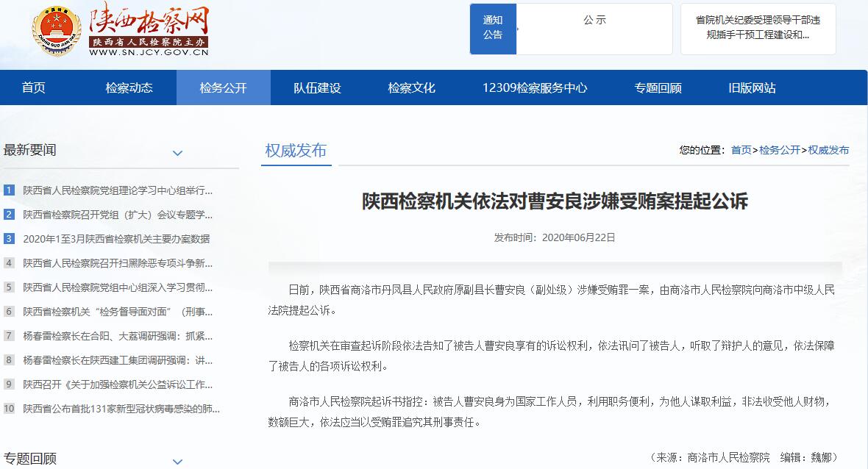868x469 pixels.
Task: Click the 权威发布 breadcrumb link
Action: click(828, 150)
